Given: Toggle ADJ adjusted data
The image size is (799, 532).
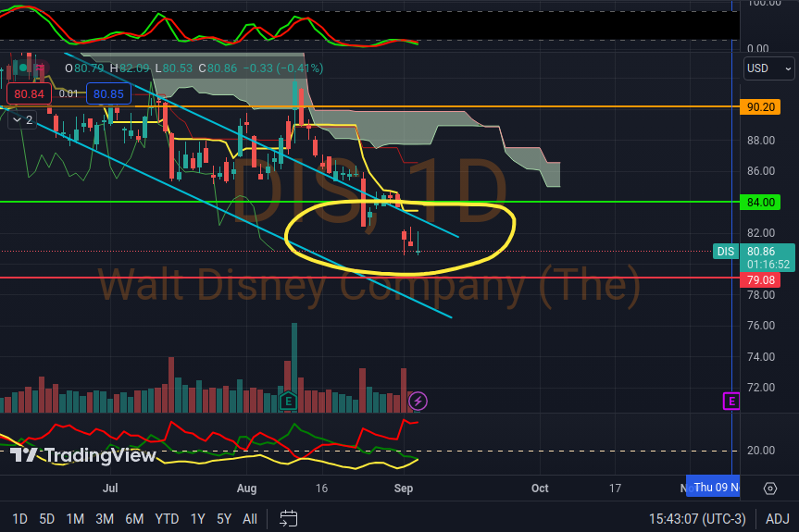Looking at the screenshot, I should [x=778, y=519].
